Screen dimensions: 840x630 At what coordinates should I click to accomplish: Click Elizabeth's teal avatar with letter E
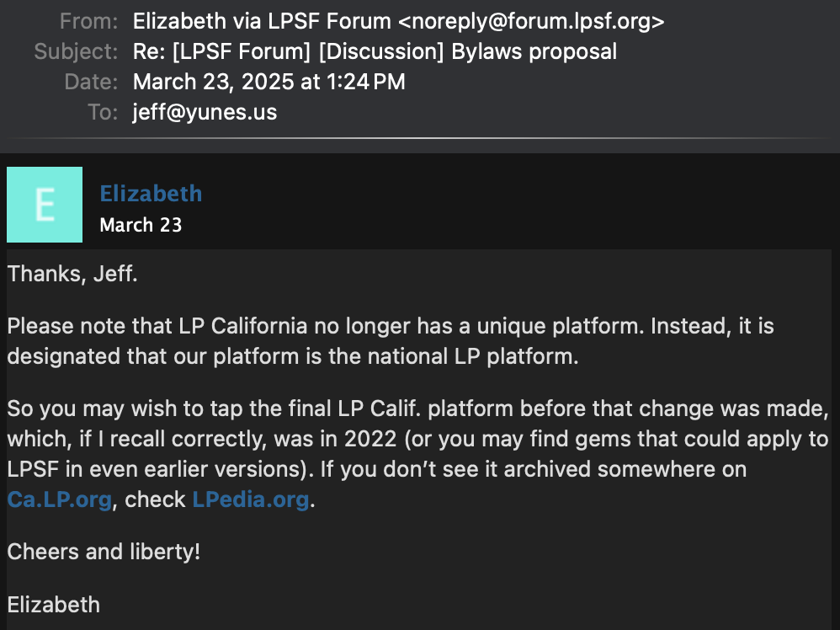tap(45, 205)
